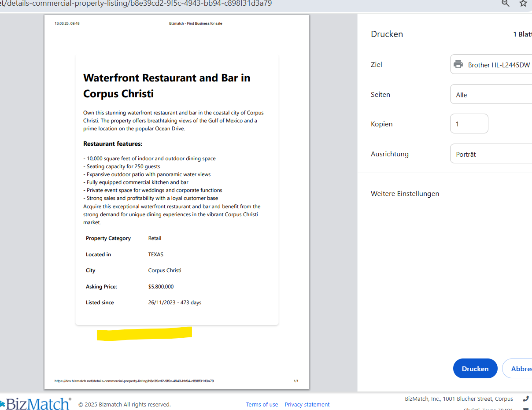Viewport: 532px width, 410px height.
Task: Click the zoom-out magnifier icon in address bar
Action: [x=506, y=4]
